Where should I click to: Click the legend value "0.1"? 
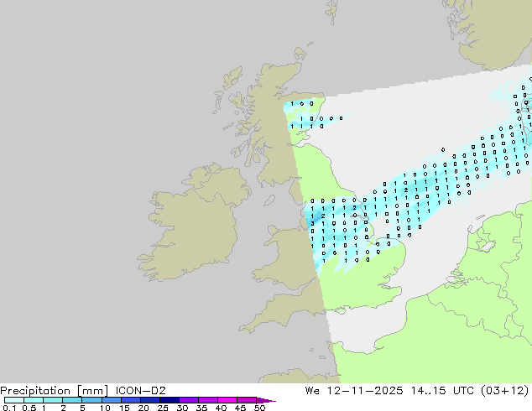(x=9, y=408)
